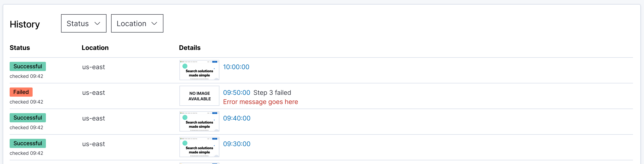This screenshot has height=164, width=644.
Task: Click the NO IMAGE AVAILABLE placeholder
Action: point(199,96)
